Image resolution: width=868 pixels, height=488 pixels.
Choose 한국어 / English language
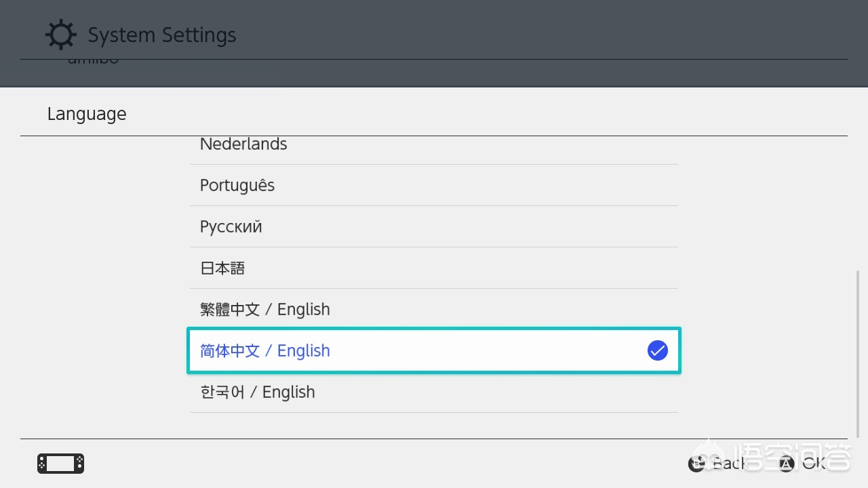(x=258, y=392)
